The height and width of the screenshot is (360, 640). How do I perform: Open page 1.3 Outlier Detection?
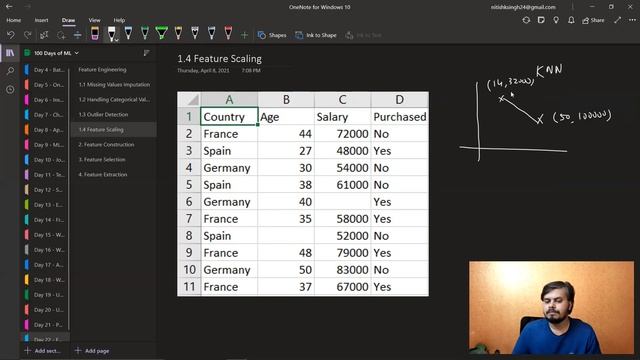coord(113,115)
